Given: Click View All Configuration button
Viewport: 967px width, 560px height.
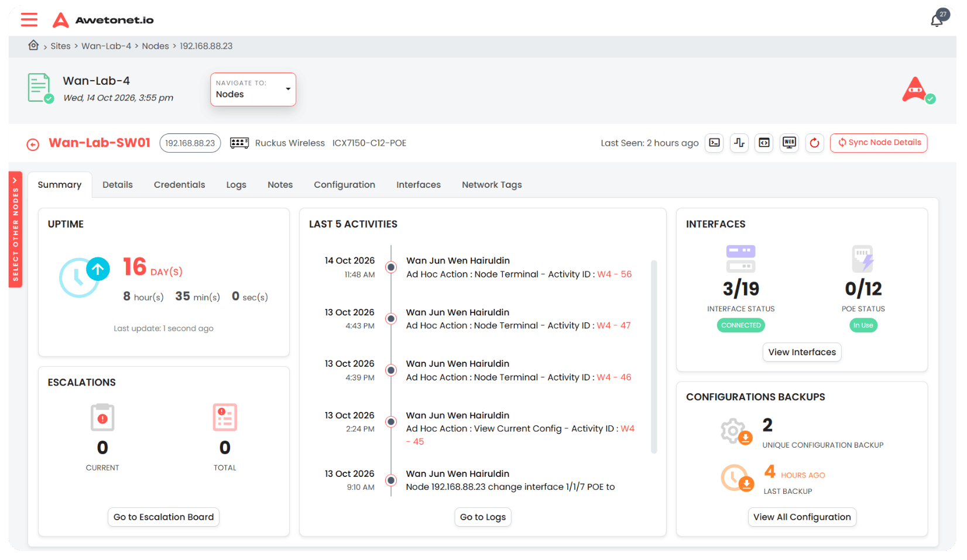Looking at the screenshot, I should pyautogui.click(x=802, y=517).
